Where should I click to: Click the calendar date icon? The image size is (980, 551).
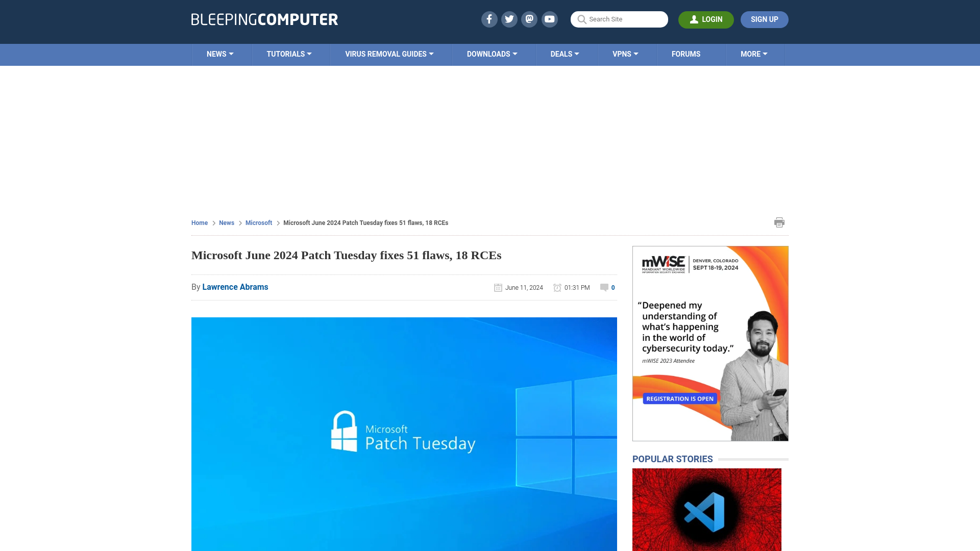coord(498,287)
